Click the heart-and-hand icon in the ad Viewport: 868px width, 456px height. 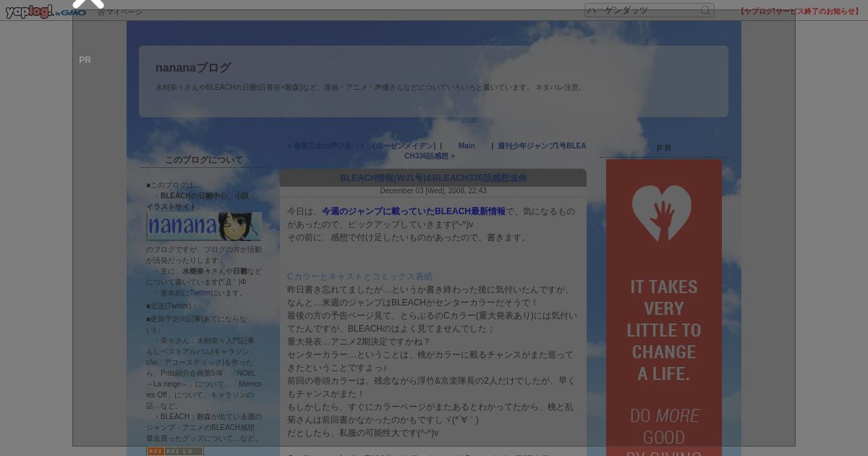662,214
